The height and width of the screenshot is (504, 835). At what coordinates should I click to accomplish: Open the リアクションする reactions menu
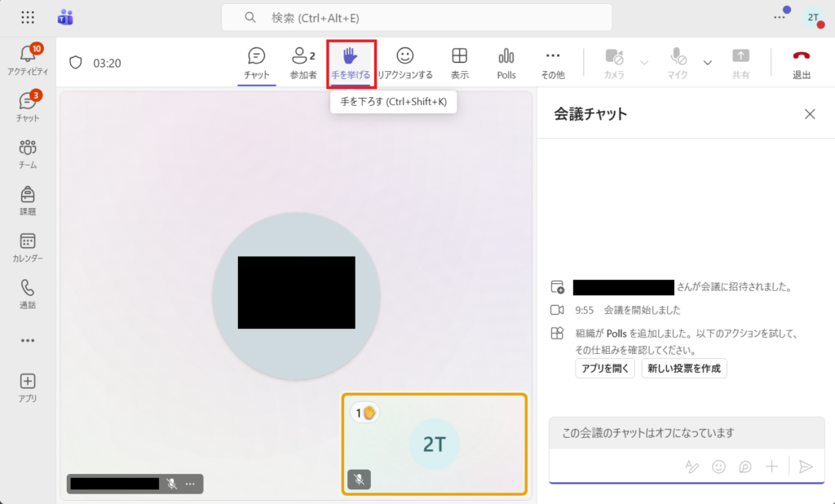click(404, 63)
